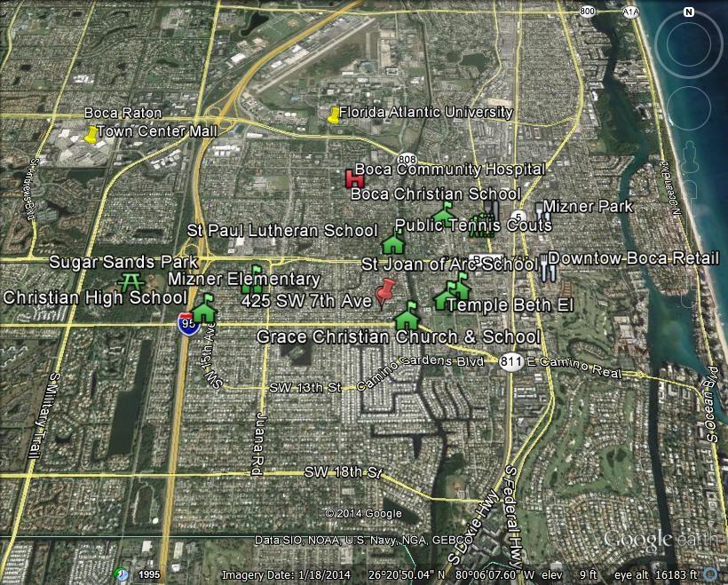Select the Downtow Boca Retail label

633,258
